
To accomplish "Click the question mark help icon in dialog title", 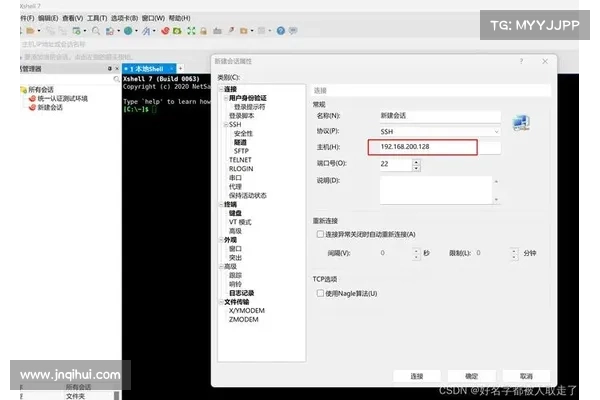I will [x=521, y=61].
